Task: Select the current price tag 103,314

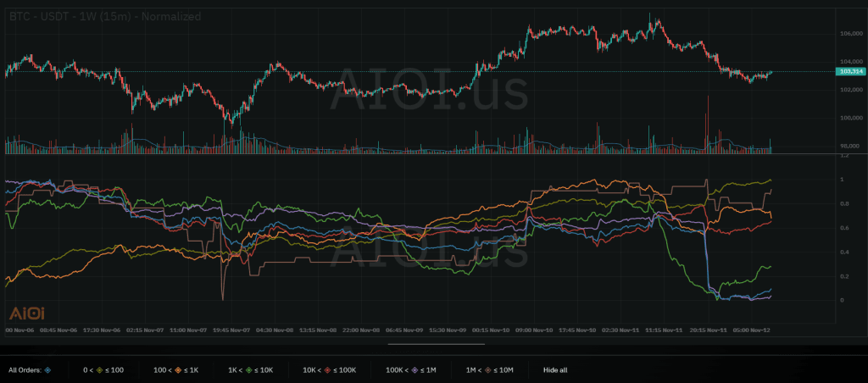Action: 850,72
